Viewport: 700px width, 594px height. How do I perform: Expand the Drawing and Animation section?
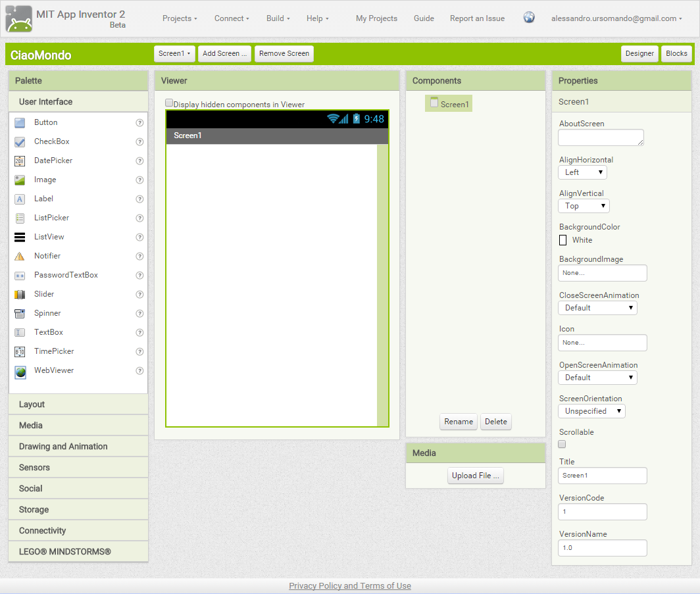point(78,446)
